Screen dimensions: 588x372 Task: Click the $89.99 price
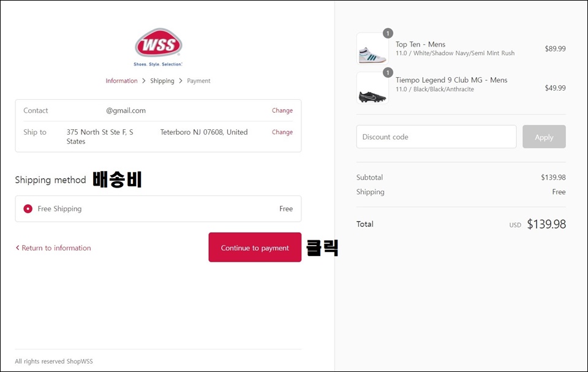[555, 48]
